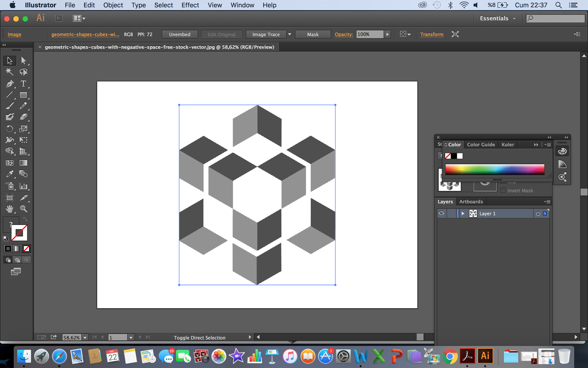Enable the Invert Mask checkbox
588x368 pixels.
[503, 191]
